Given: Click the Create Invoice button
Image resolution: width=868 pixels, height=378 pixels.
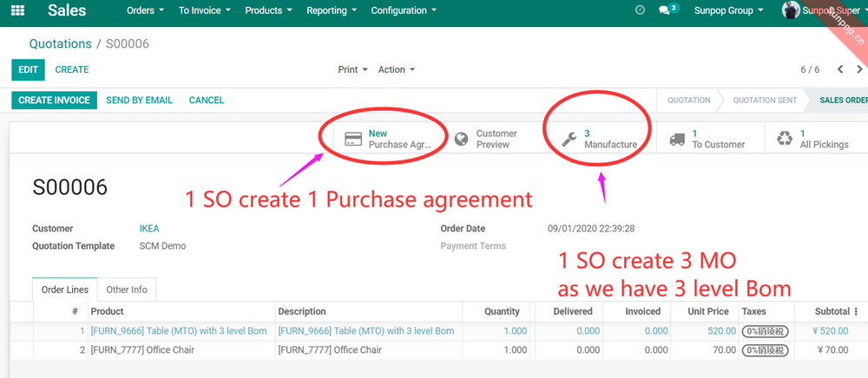Looking at the screenshot, I should [54, 100].
